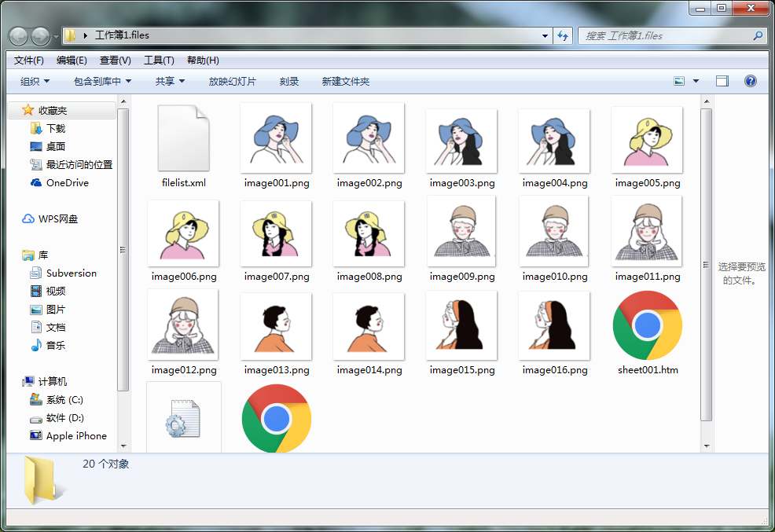Select image010.png thumbnail
Viewport: 775px width, 532px height.
point(555,231)
